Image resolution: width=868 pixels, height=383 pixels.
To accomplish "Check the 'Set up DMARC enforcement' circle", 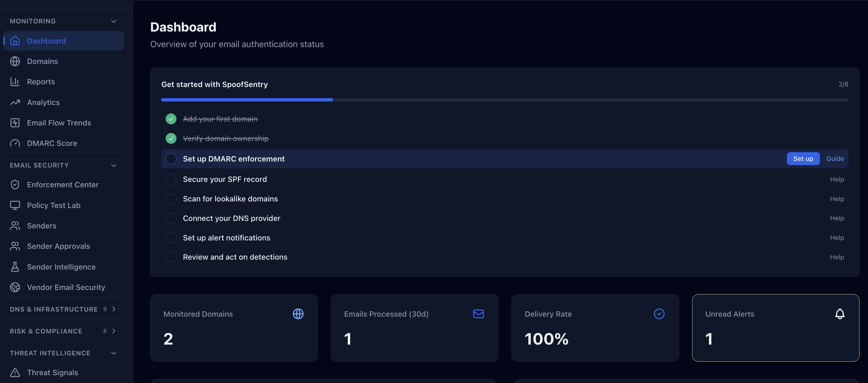I will pyautogui.click(x=171, y=159).
